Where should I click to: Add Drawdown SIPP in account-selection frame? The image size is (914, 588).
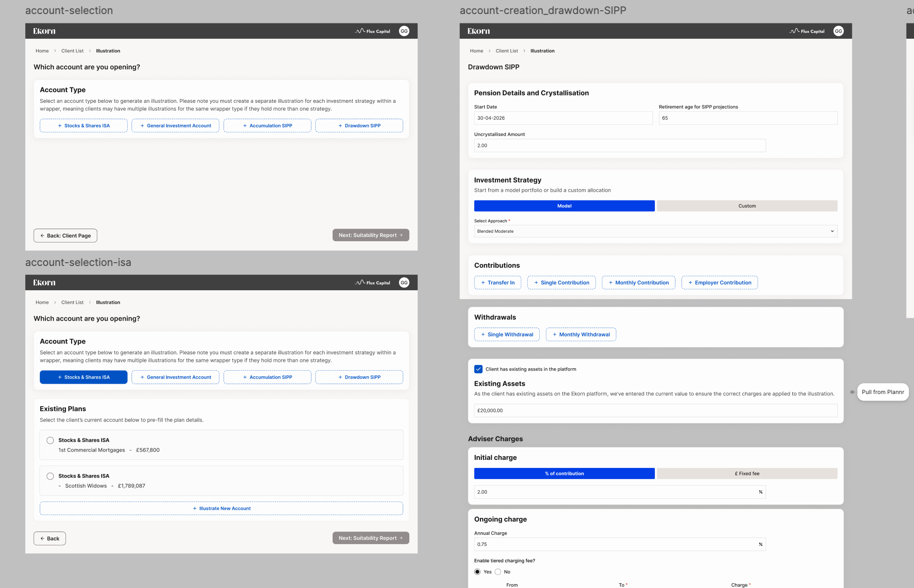pos(359,125)
